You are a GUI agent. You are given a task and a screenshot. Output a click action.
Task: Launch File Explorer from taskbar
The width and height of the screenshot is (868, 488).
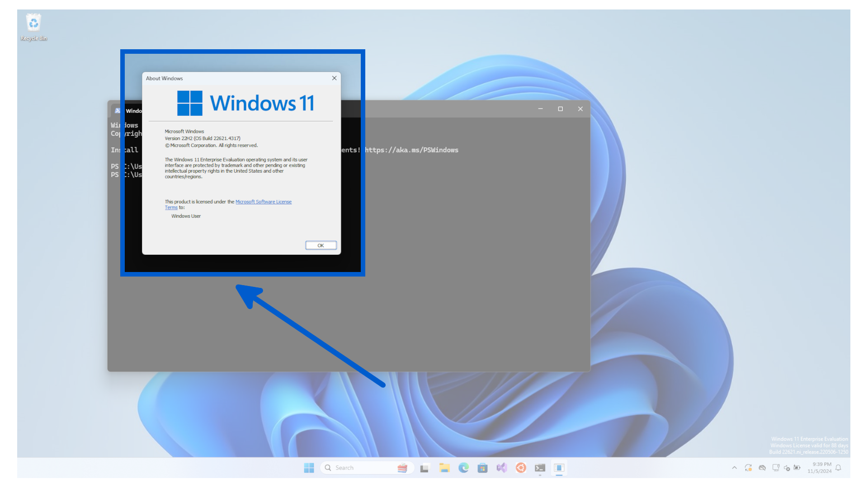click(x=444, y=468)
